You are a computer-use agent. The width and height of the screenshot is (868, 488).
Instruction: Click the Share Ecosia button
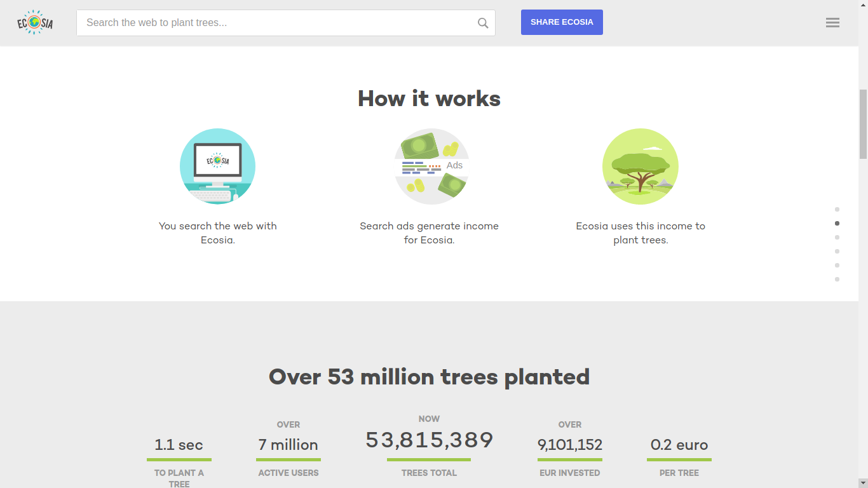tap(562, 22)
